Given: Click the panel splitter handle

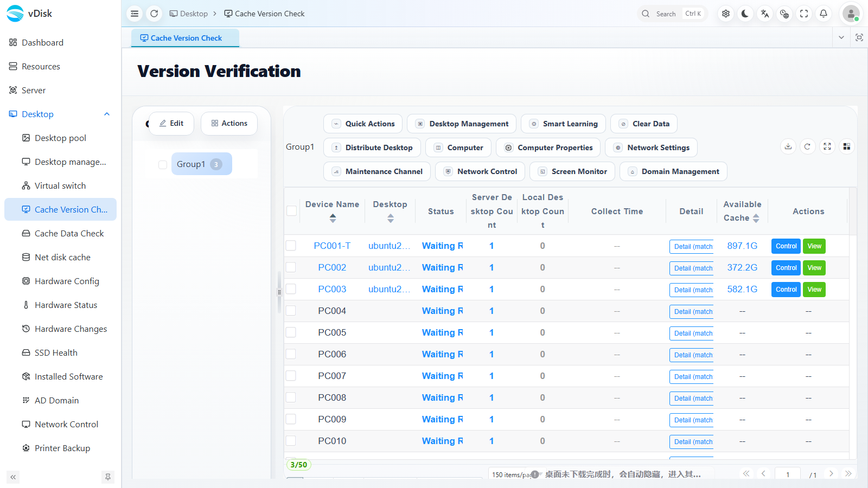Looking at the screenshot, I should click(x=279, y=292).
